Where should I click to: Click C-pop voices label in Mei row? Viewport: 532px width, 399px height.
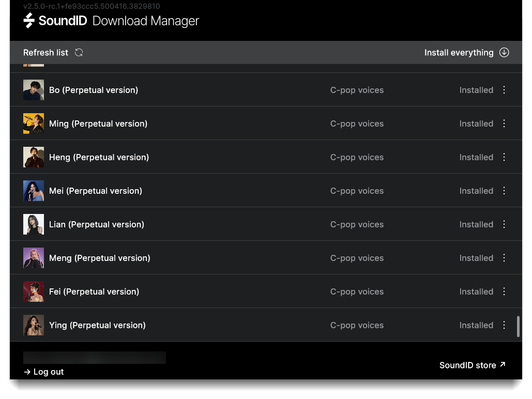pos(357,191)
